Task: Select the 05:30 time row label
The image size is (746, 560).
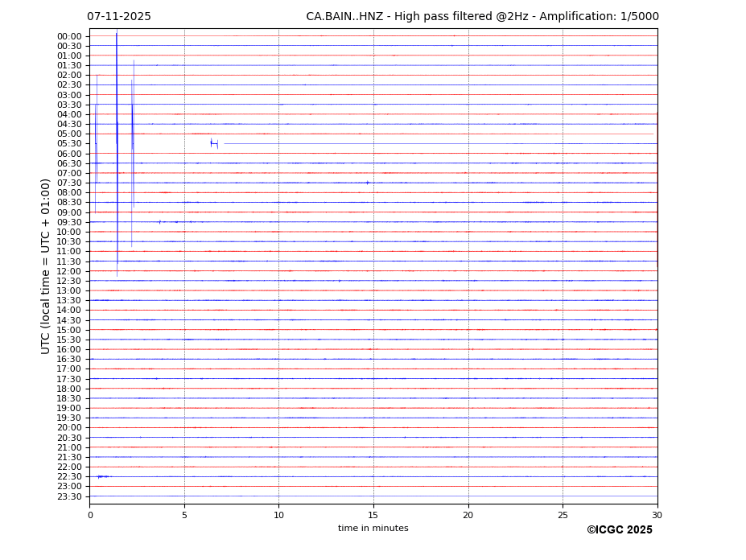Action: [69, 144]
